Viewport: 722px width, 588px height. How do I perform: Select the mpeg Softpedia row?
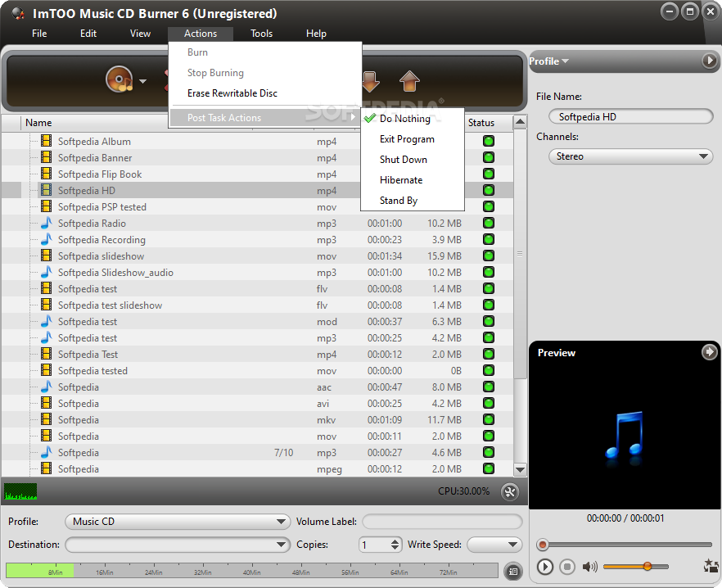click(257, 468)
